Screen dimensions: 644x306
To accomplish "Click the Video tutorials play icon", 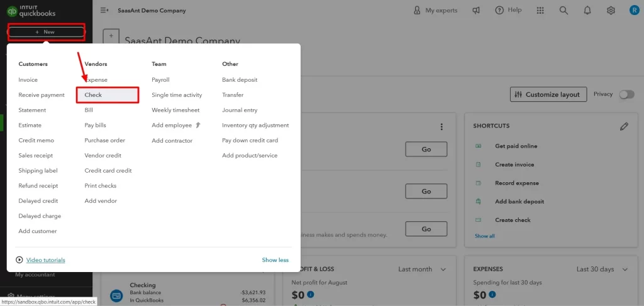I will (19, 260).
